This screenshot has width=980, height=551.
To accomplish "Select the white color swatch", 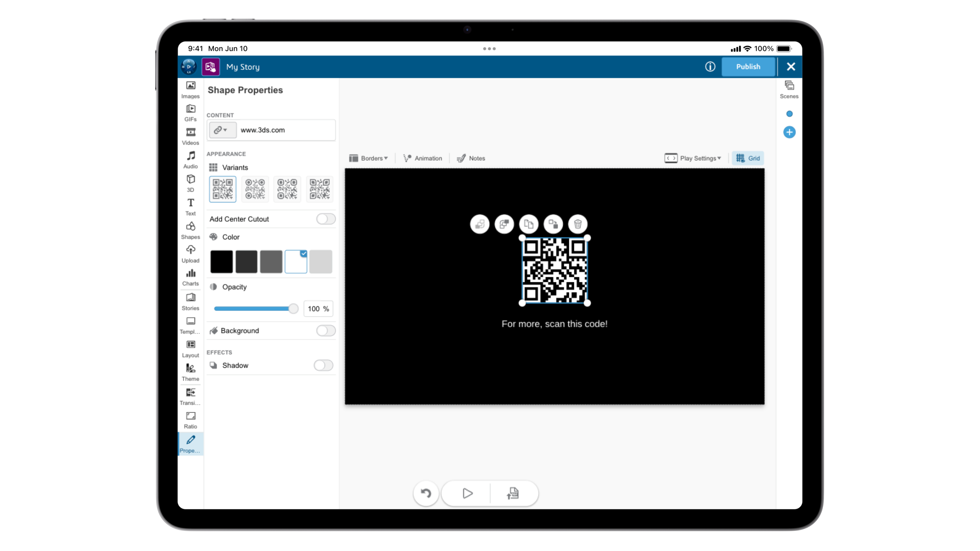I will click(x=296, y=261).
